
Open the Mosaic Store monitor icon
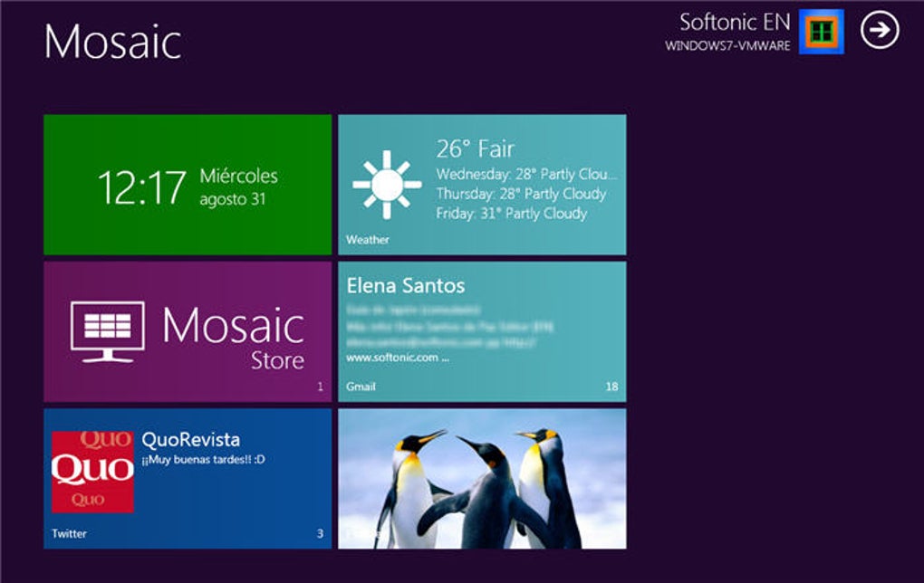(x=107, y=332)
